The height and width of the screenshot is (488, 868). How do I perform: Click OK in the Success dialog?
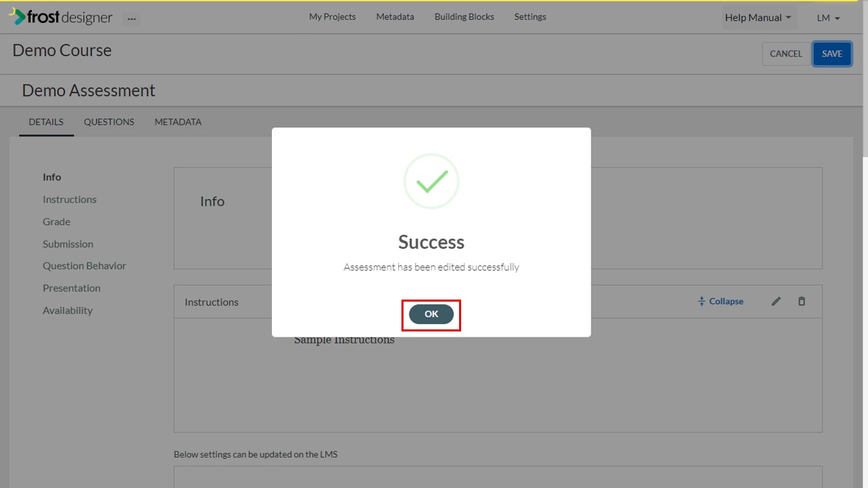tap(431, 314)
